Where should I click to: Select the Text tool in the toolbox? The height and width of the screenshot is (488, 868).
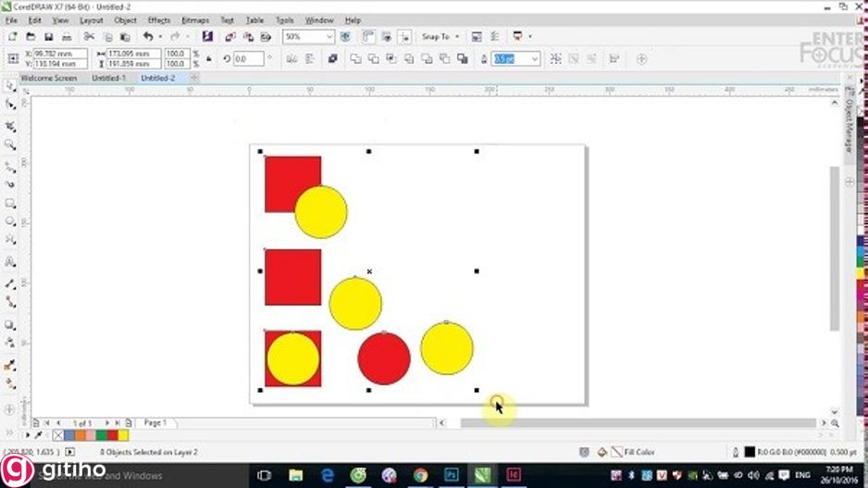click(x=10, y=261)
